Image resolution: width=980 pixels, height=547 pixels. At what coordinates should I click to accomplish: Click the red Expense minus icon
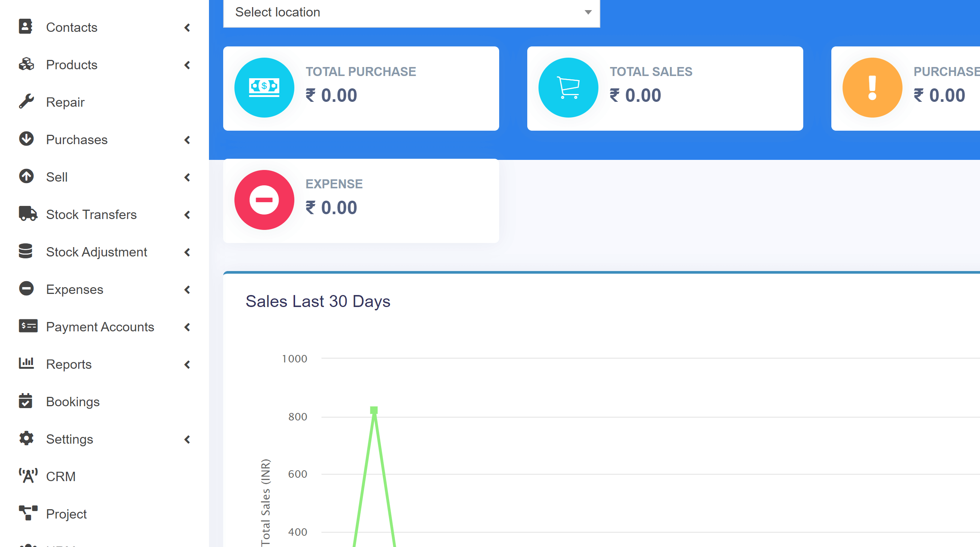point(264,200)
